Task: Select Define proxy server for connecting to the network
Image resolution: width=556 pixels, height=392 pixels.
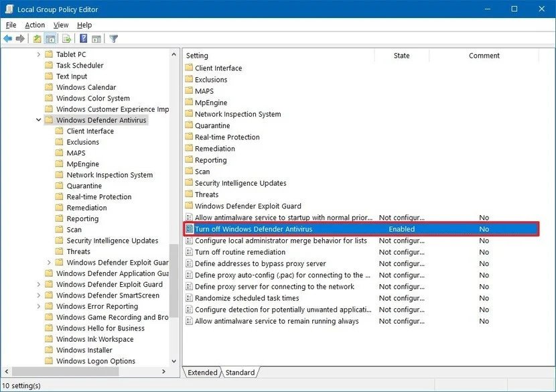Action: (361, 287)
